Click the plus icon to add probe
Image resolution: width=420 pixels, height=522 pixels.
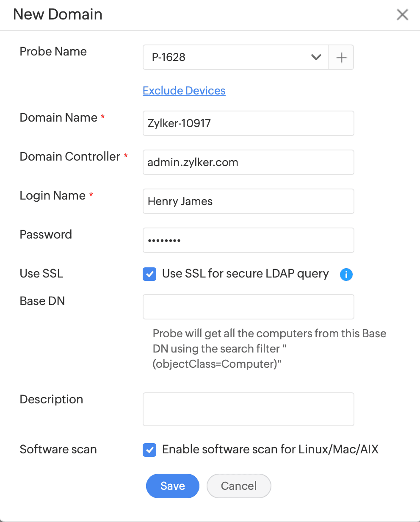[341, 57]
